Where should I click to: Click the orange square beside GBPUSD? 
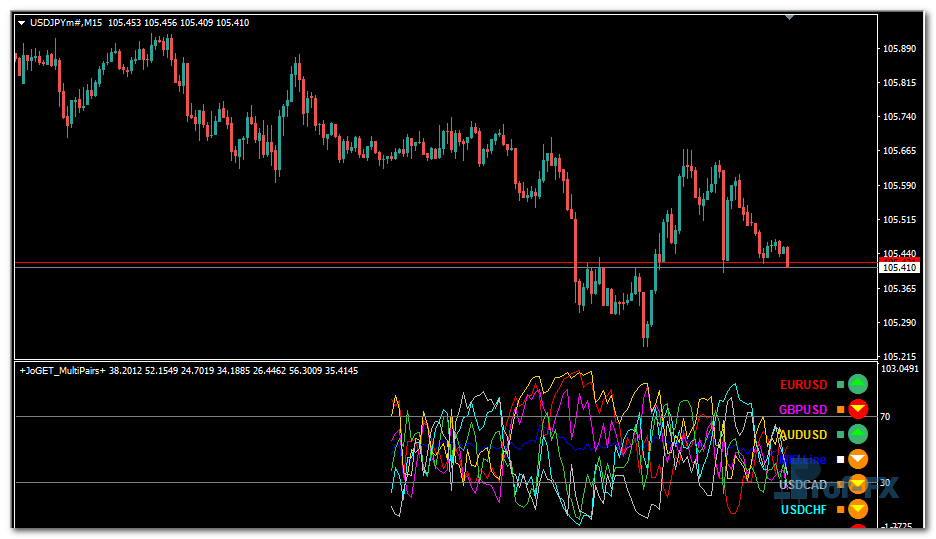(840, 410)
